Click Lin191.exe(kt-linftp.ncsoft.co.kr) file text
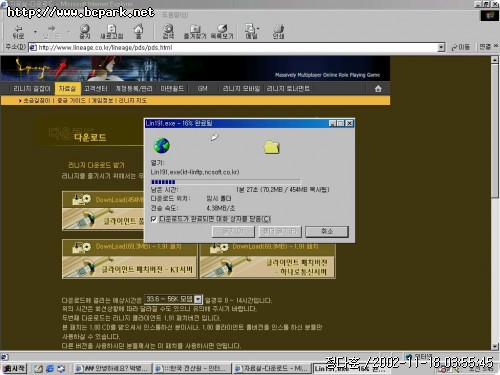The image size is (500, 375). (195, 172)
